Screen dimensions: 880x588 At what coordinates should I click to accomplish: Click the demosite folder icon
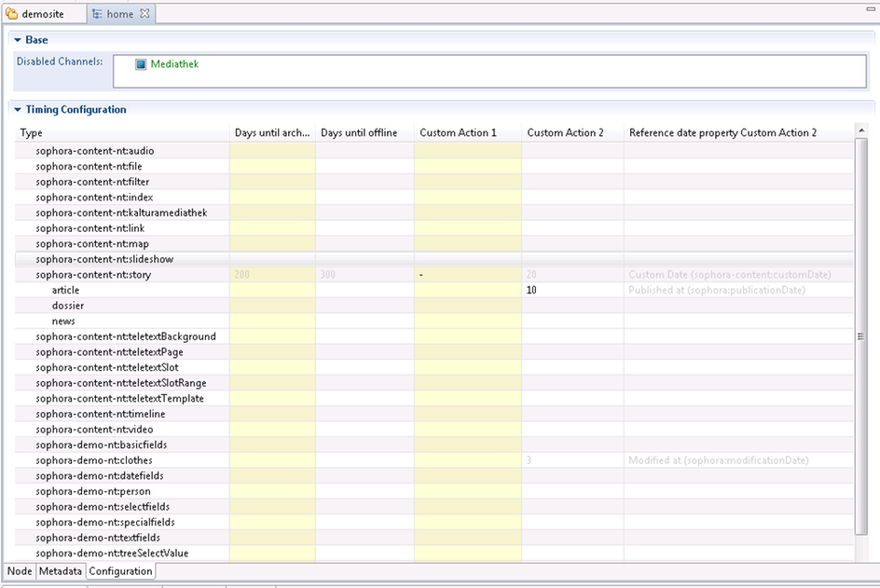[x=11, y=13]
